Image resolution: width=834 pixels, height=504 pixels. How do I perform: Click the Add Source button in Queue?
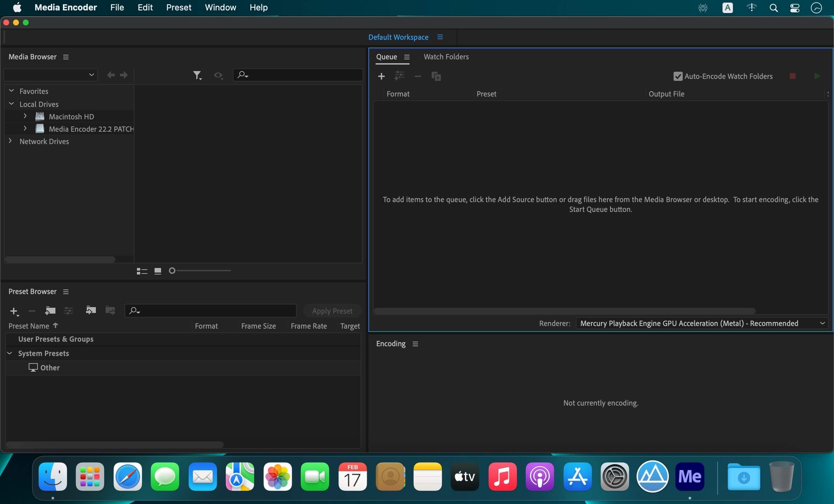[x=382, y=76]
